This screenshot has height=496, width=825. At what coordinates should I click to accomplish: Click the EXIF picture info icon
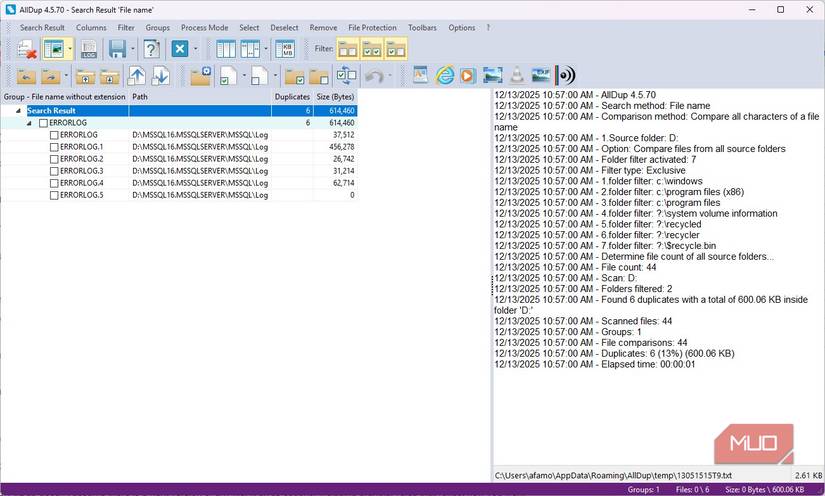point(541,76)
